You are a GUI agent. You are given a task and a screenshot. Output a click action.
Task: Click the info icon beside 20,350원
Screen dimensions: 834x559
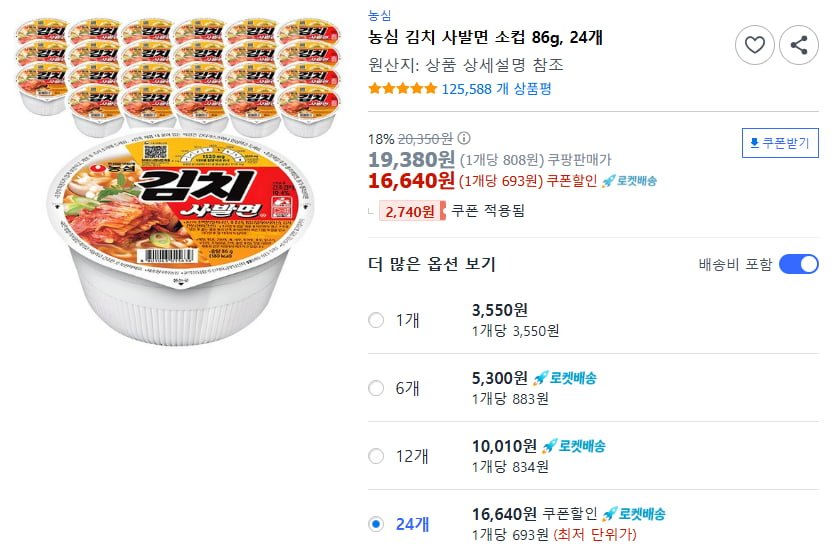click(x=464, y=139)
